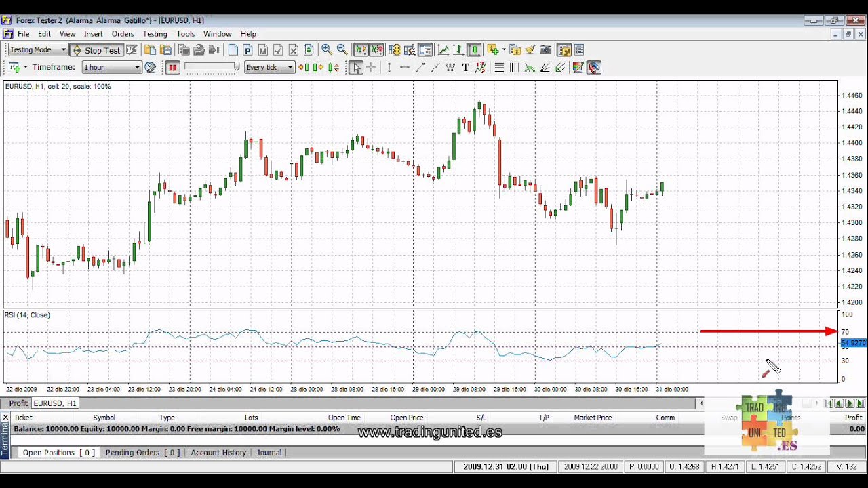Image resolution: width=868 pixels, height=488 pixels.
Task: Click the chart tabs scroll-left arrow
Action: (701, 403)
